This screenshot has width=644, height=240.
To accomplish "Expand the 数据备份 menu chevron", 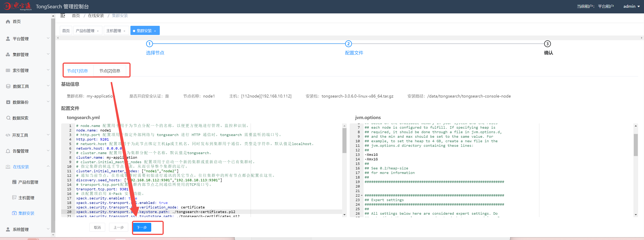I will coord(48,102).
